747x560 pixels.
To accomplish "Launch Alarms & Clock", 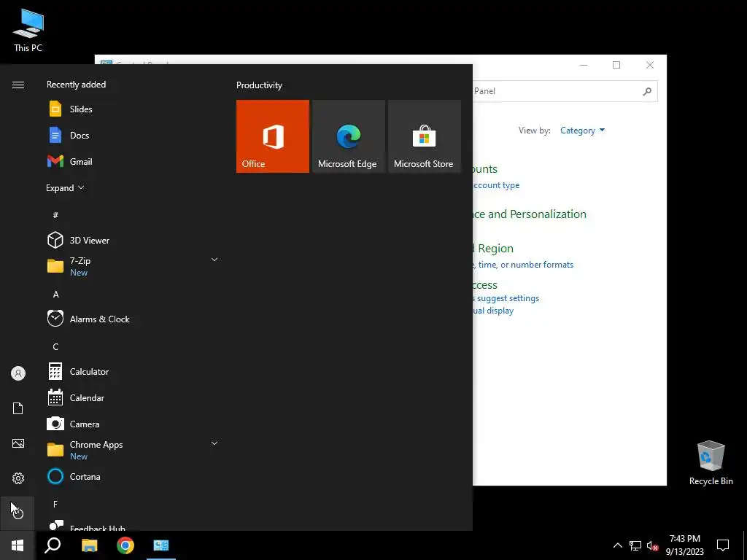I will [x=133, y=319].
